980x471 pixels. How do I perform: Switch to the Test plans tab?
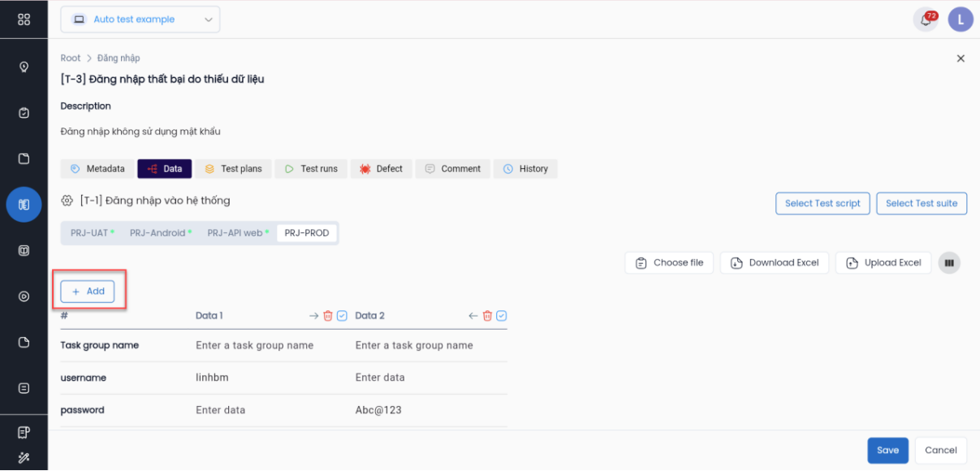233,169
